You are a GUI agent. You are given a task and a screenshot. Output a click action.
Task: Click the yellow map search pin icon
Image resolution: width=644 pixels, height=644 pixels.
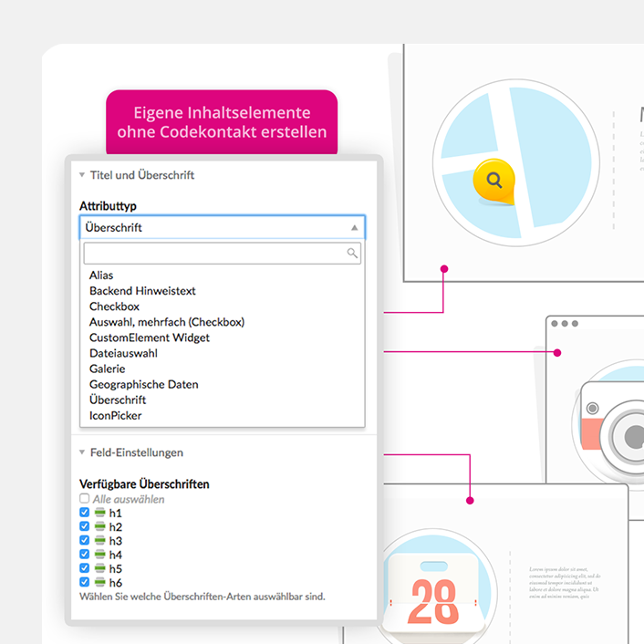494,182
